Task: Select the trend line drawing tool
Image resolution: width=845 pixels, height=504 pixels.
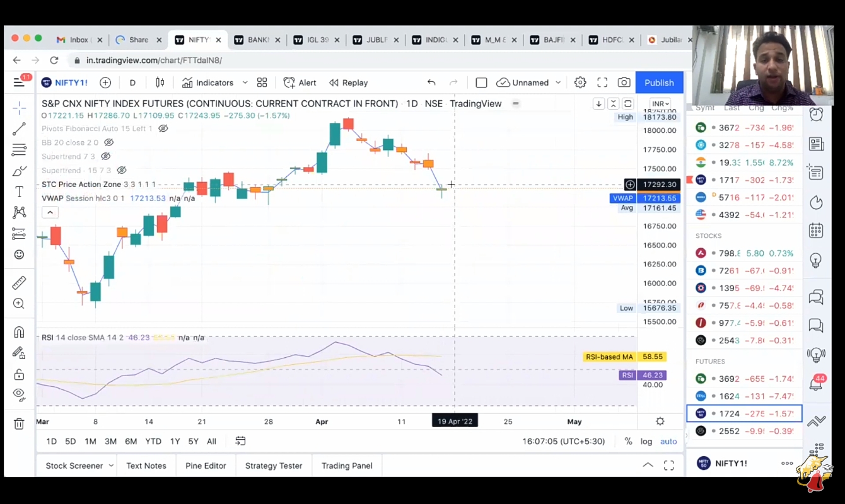Action: pos(19,129)
